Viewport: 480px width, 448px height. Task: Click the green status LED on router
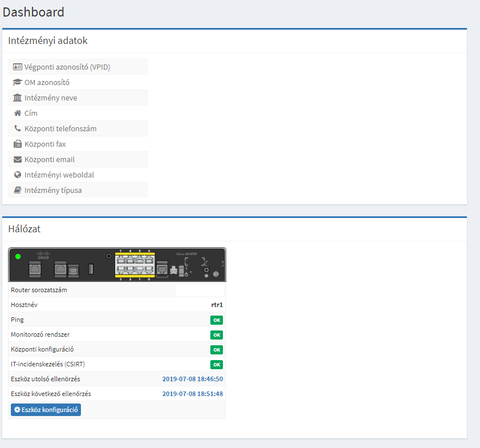point(18,256)
